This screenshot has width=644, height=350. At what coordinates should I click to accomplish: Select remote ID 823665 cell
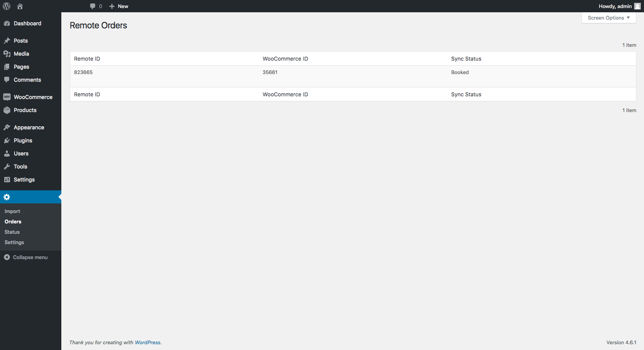(83, 72)
